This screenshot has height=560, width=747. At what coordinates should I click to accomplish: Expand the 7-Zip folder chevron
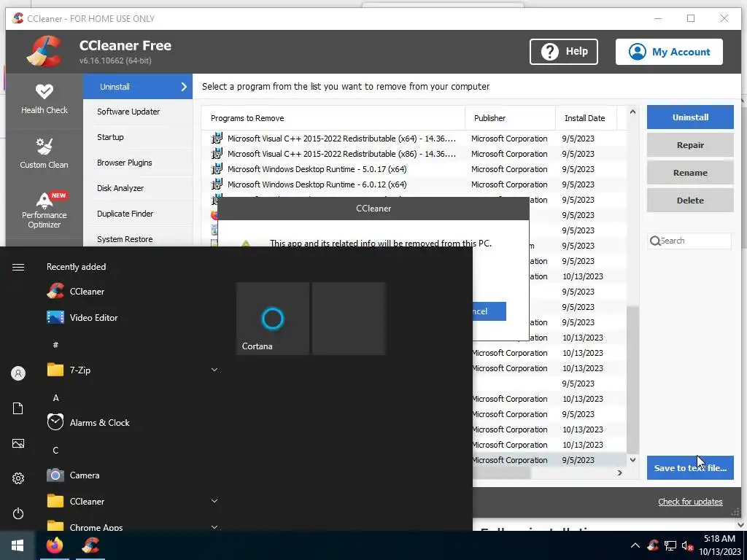point(214,370)
